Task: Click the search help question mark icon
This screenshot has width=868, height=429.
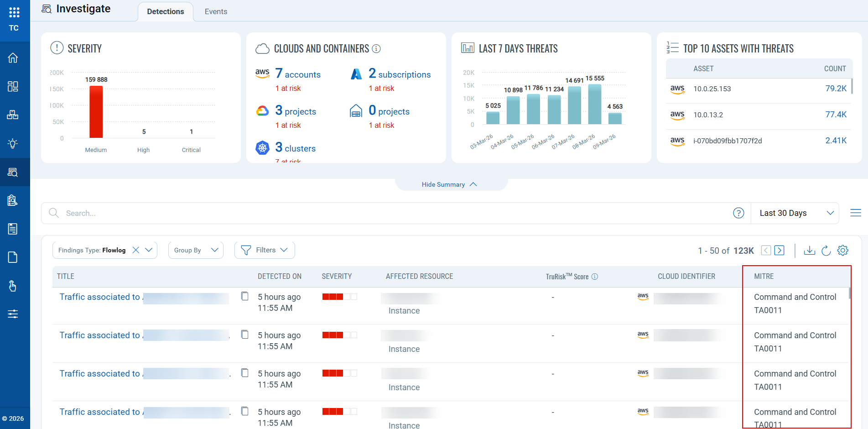Action: 738,213
